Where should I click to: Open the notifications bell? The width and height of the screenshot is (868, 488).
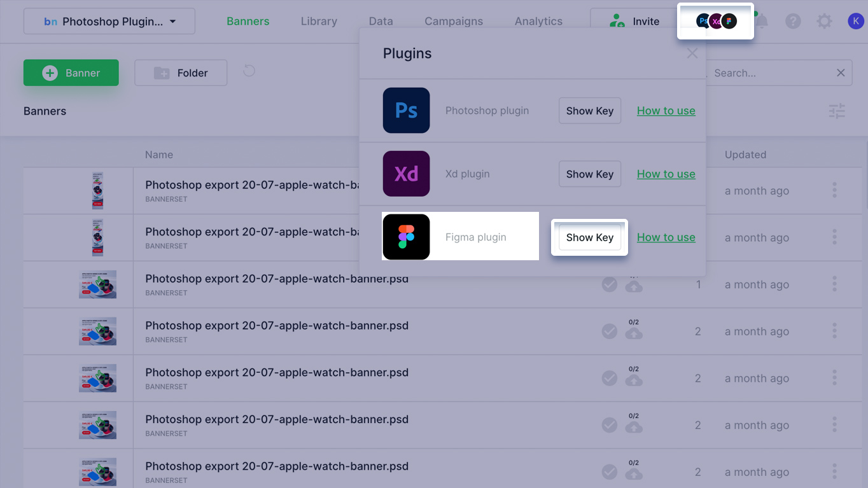tap(762, 22)
